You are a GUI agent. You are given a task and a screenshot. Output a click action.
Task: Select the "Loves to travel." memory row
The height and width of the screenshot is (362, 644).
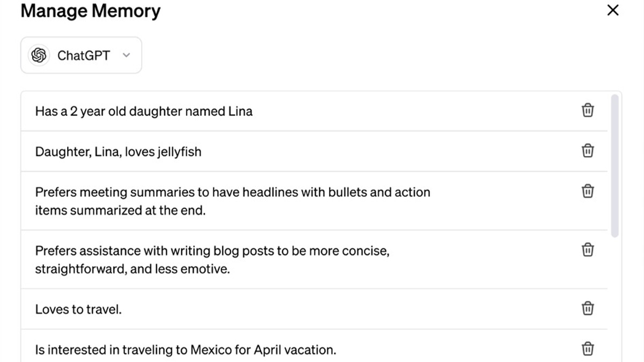pyautogui.click(x=78, y=309)
